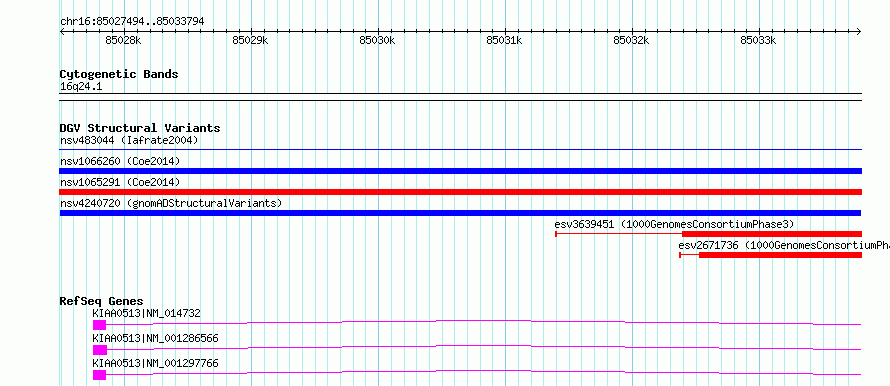Screen dimensions: 890x386
Task: Click the KIAA0513|NM_001286566 exon box
Action: tap(99, 350)
